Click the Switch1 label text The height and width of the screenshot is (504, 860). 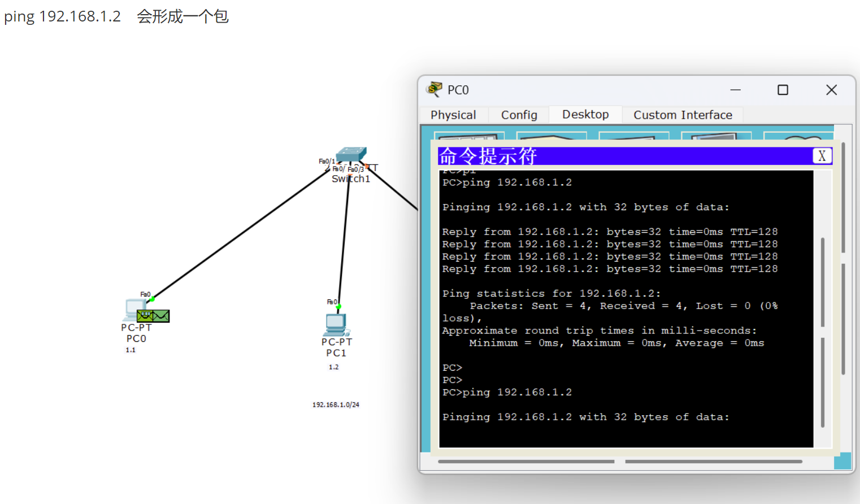[351, 179]
